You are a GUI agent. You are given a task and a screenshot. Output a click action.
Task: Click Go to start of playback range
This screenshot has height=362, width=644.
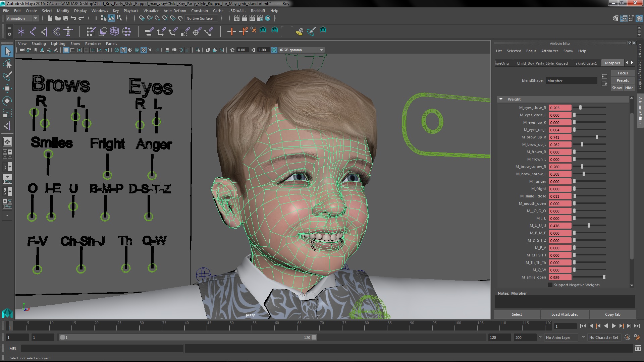click(583, 326)
